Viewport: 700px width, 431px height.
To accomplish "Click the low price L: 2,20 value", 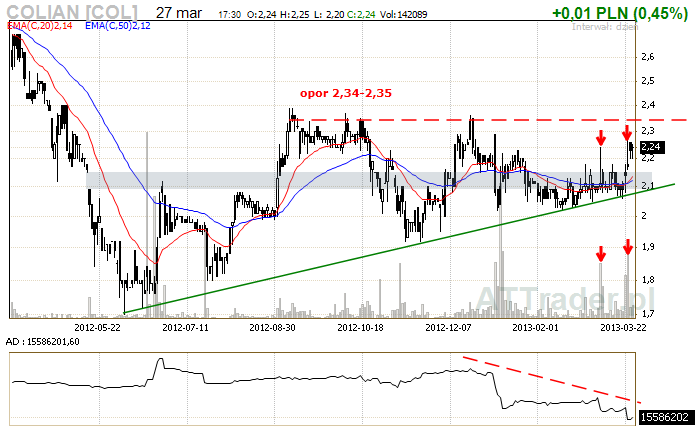I will tap(329, 15).
